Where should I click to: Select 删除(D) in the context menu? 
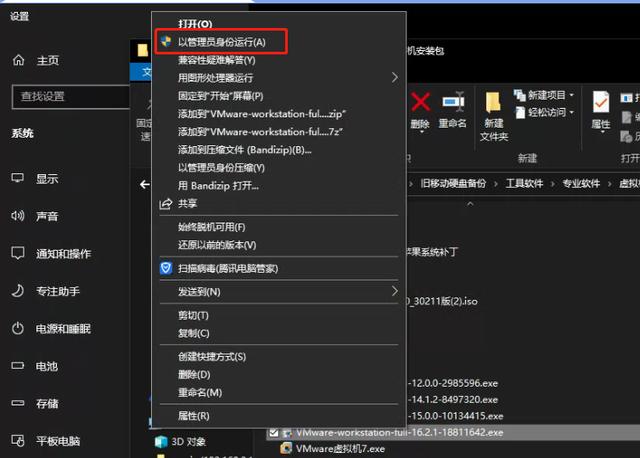194,374
